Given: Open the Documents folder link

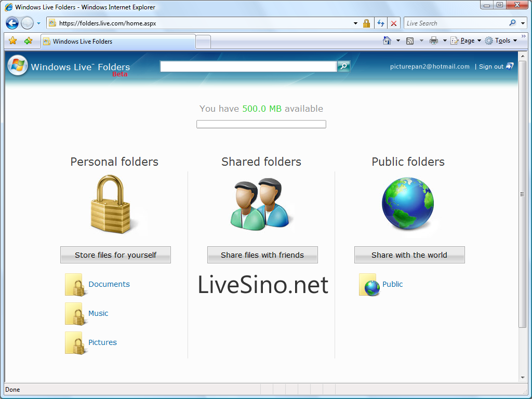Looking at the screenshot, I should (109, 284).
